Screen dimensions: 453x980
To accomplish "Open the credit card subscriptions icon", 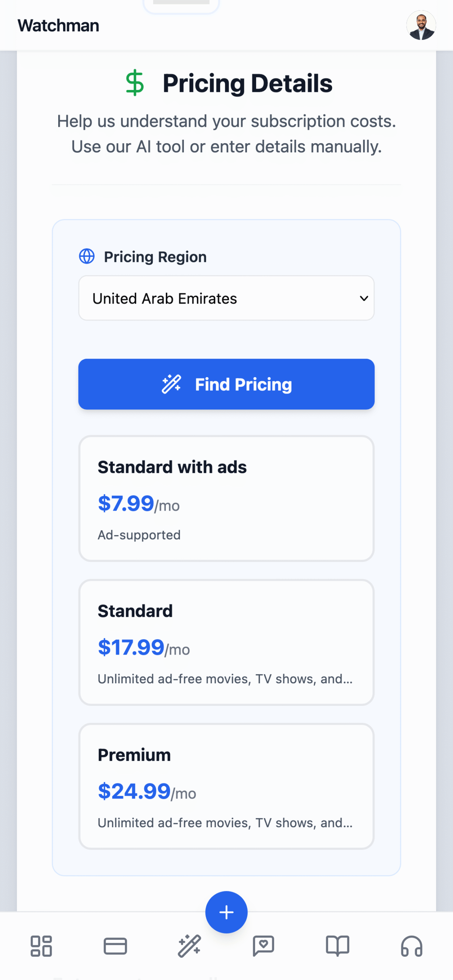I will tap(115, 946).
